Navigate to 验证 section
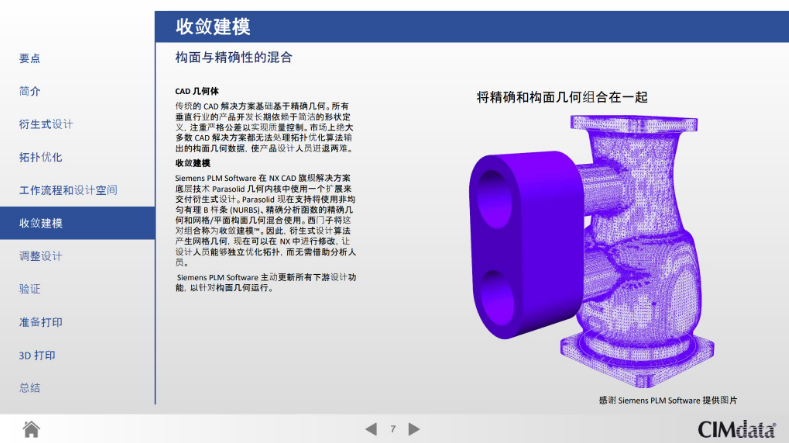This screenshot has height=443, width=789. [29, 289]
